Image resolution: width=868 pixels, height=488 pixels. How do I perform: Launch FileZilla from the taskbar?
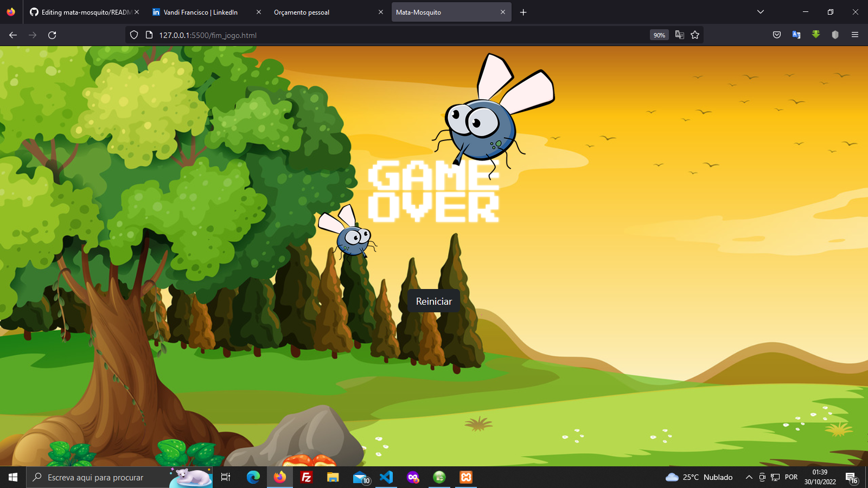pos(306,477)
